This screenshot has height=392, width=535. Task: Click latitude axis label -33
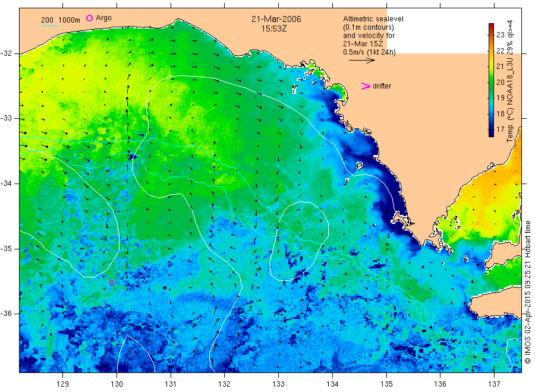(x=6, y=118)
